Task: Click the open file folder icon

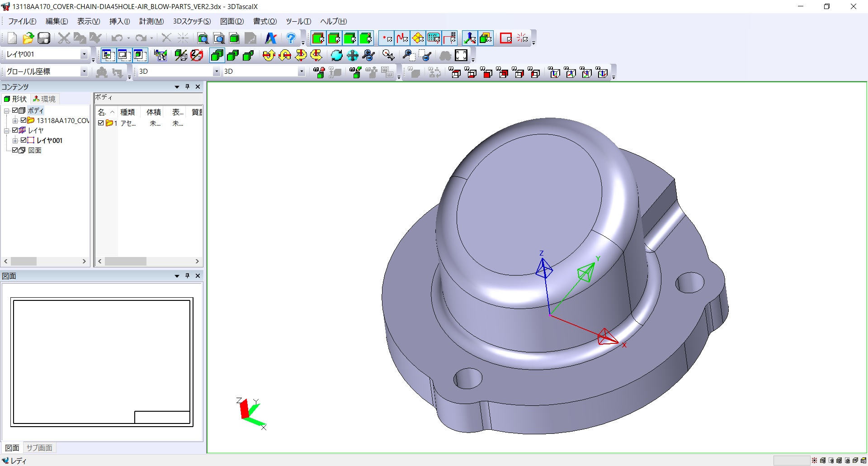Action: [x=28, y=38]
